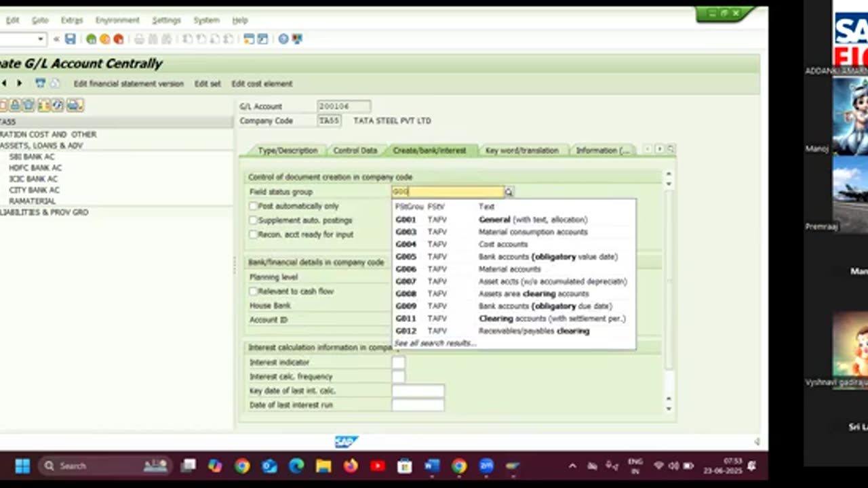Viewport: 868px width, 488px height.
Task: Click the Generate Shortcut icon
Action: (262, 39)
